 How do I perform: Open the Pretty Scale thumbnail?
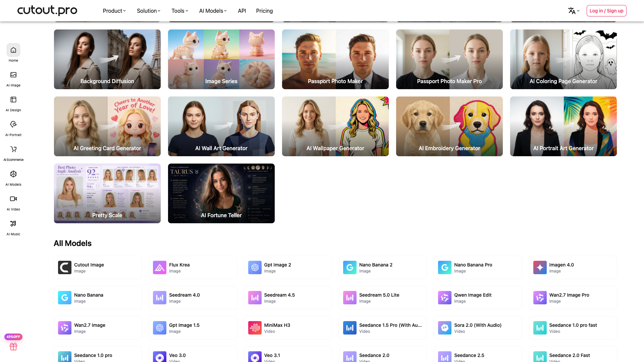[x=107, y=193]
